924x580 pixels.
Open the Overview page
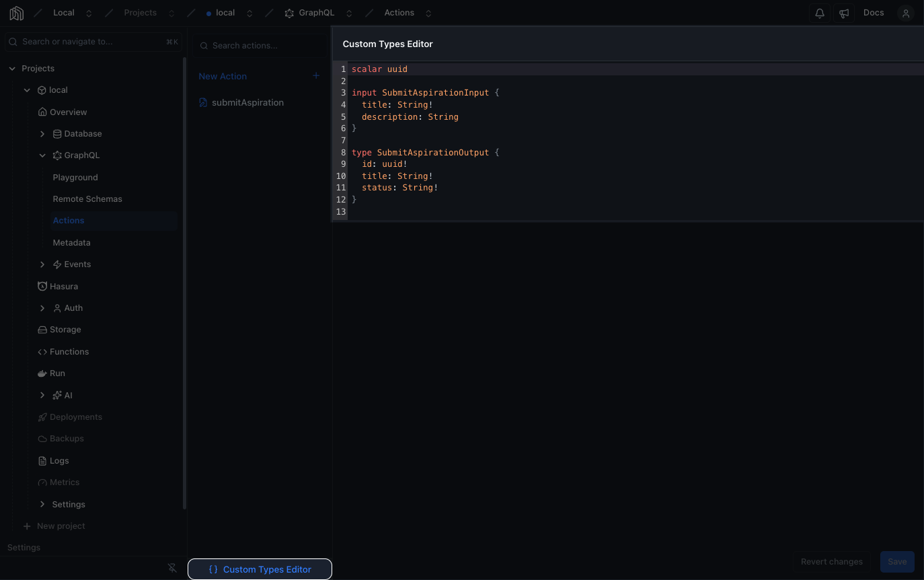pyautogui.click(x=69, y=112)
